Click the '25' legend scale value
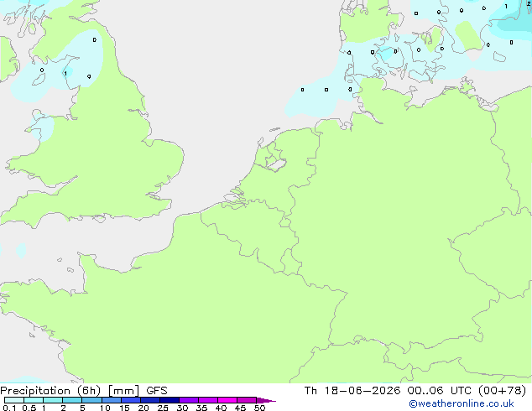This screenshot has width=532, height=411. coord(163,408)
